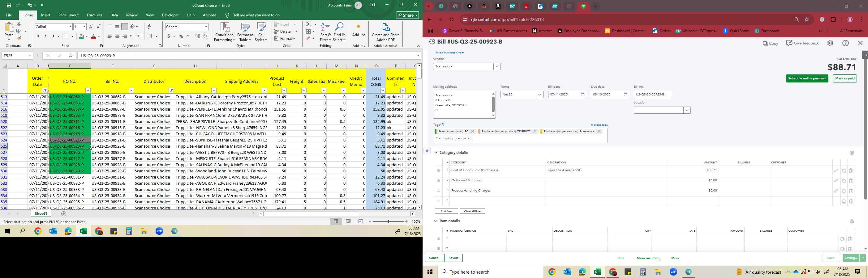The width and height of the screenshot is (868, 278).
Task: Open the 1 linked Purchase Order link
Action: (449, 53)
